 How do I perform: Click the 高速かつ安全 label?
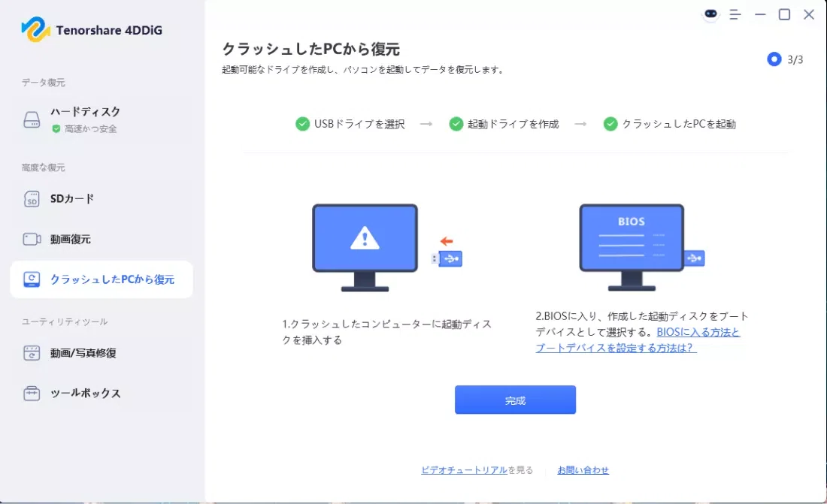(x=91, y=128)
